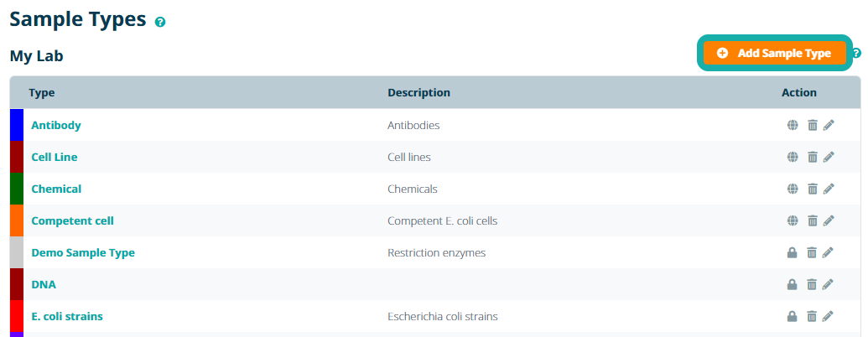Image resolution: width=868 pixels, height=337 pixels.
Task: Edit the DNA sample type
Action: (x=829, y=284)
